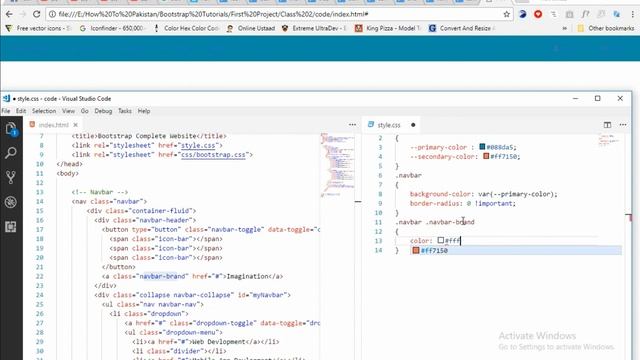Click the '.navbar .navbar-brand' selector on line 11
Screen dimensions: 640x360
(435, 222)
